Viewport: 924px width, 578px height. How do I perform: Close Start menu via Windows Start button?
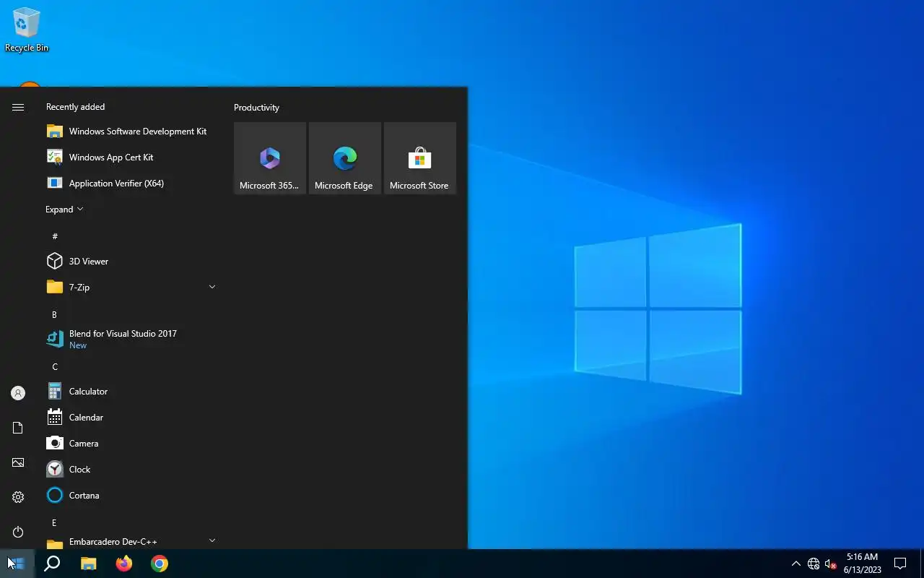pyautogui.click(x=17, y=564)
